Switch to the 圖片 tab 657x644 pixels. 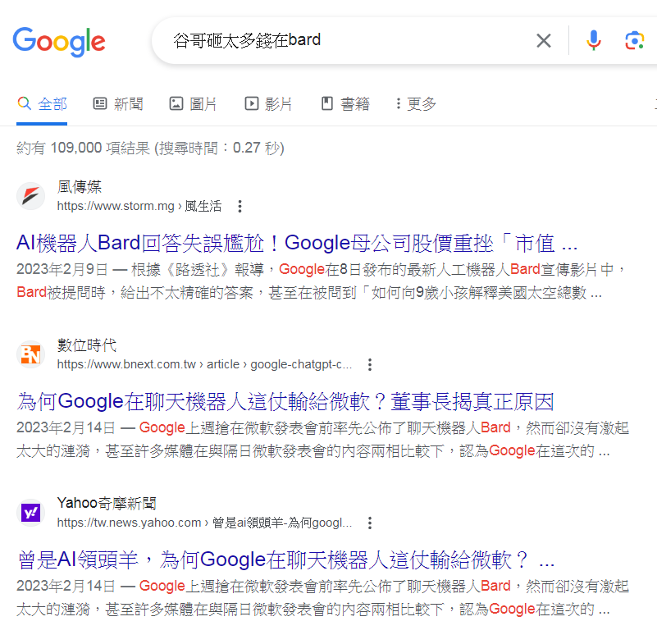pos(193,104)
